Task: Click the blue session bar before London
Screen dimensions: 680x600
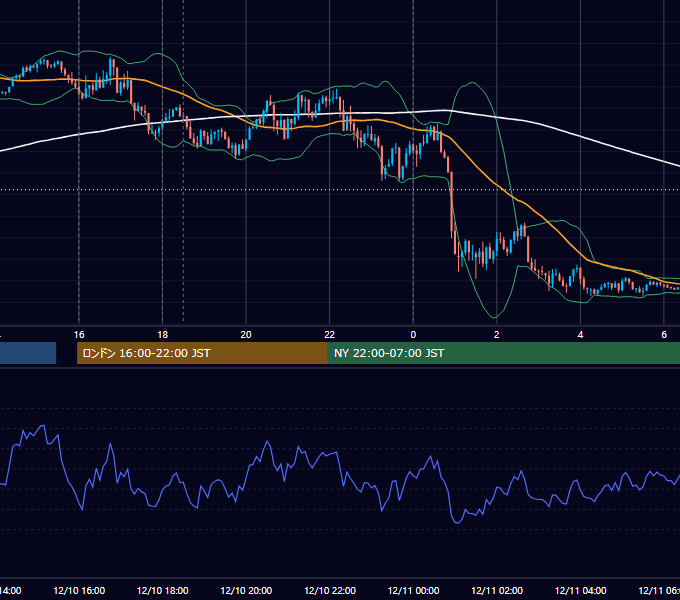Action: [x=28, y=353]
